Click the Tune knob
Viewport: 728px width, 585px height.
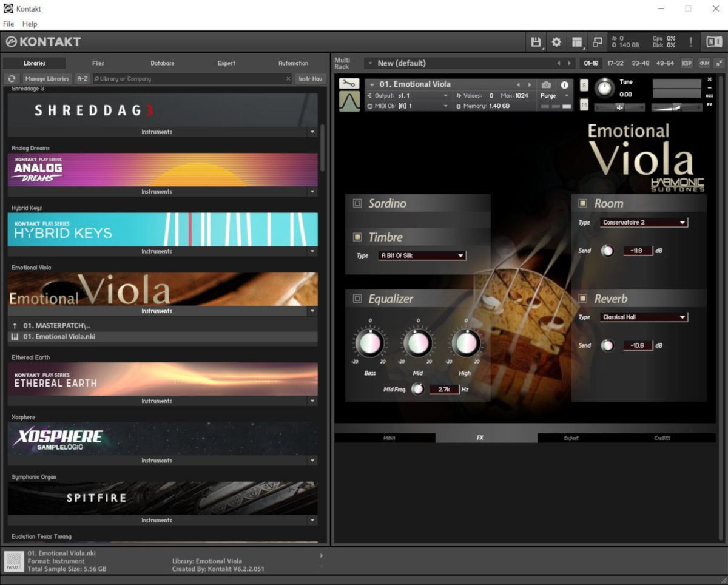(x=604, y=89)
